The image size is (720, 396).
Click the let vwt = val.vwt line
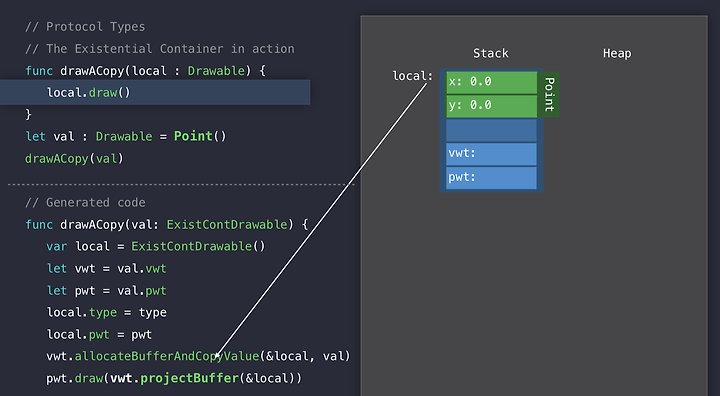pyautogui.click(x=106, y=268)
